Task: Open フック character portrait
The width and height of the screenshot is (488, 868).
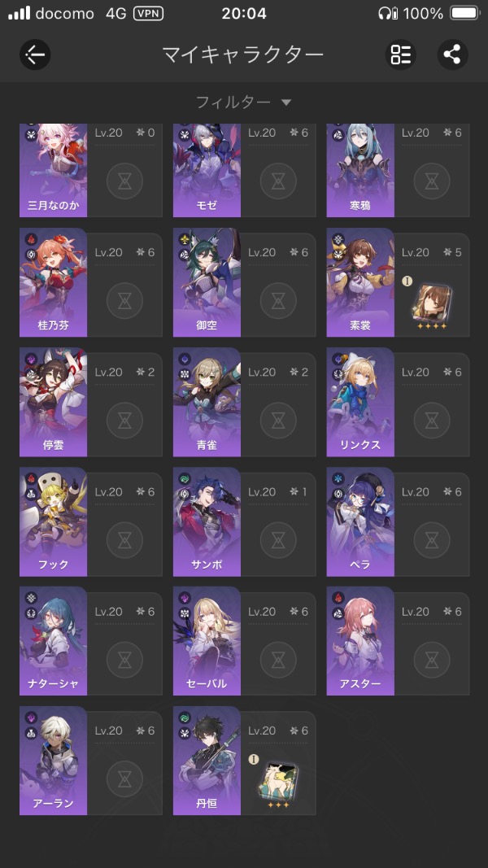Action: click(53, 521)
